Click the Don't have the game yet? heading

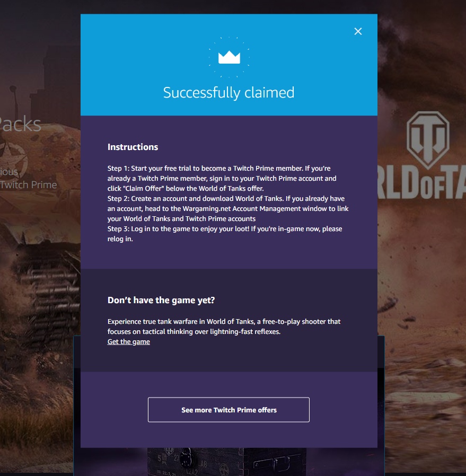[x=161, y=300]
